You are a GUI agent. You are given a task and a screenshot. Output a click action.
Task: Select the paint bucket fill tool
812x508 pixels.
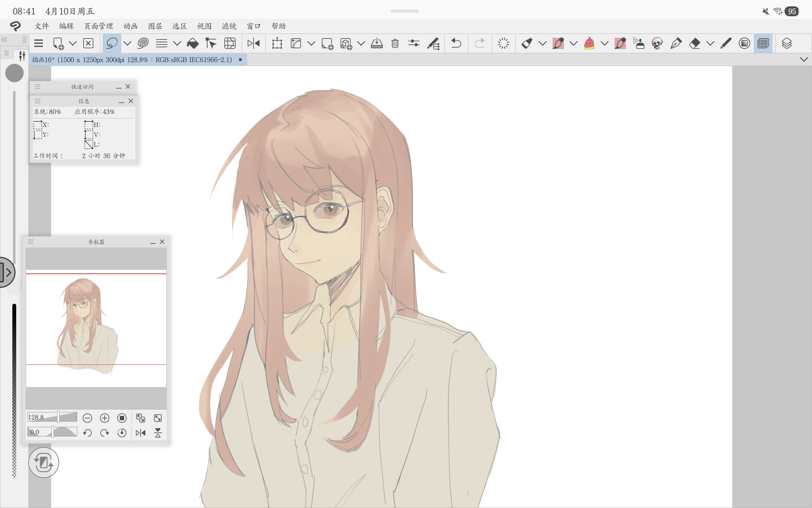point(192,43)
